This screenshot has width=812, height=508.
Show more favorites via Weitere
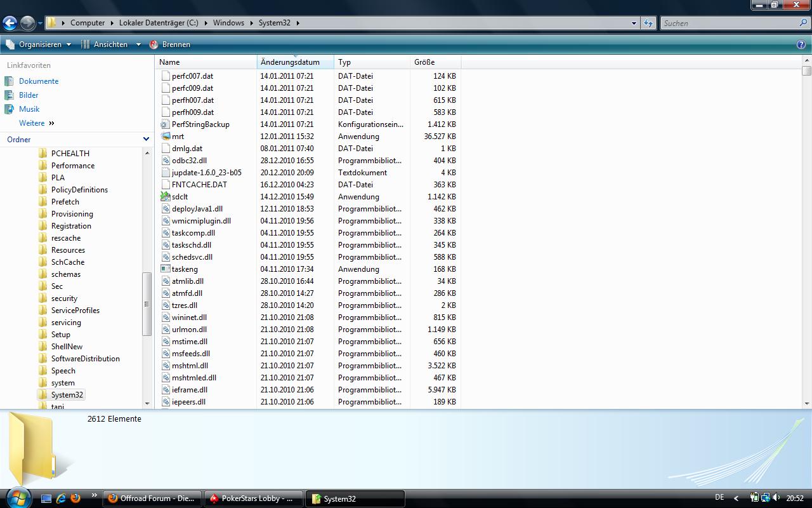click(37, 123)
